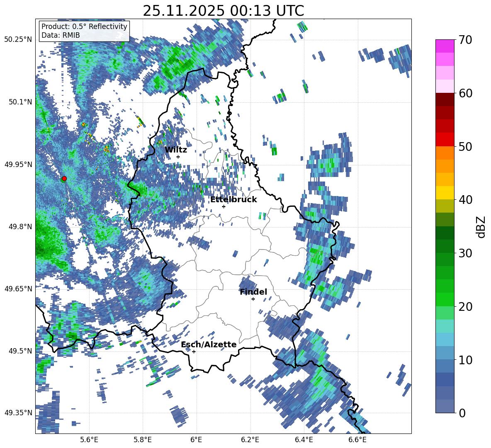Click the '49.5°N' latitude label
Image resolution: width=491 pixels, height=448 pixels.
click(x=20, y=351)
